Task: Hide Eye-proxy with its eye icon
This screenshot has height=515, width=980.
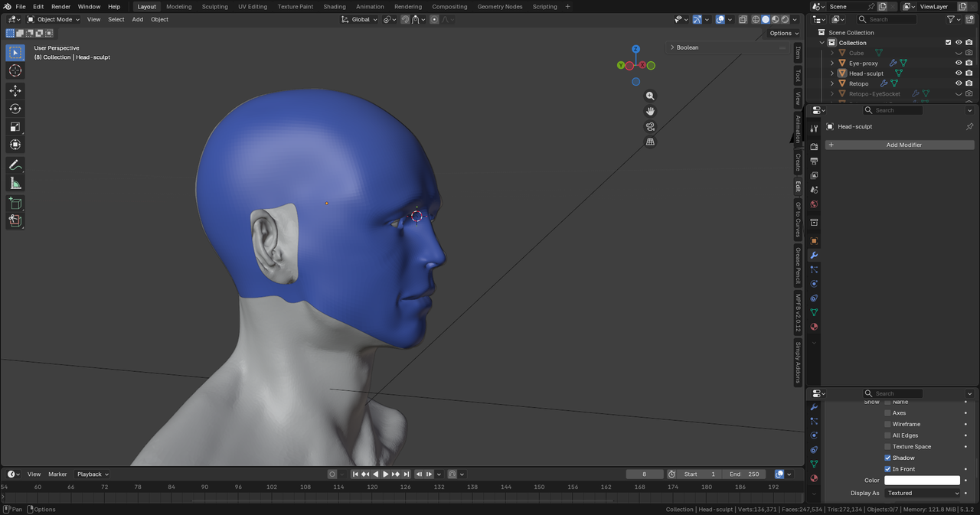Action: (959, 63)
